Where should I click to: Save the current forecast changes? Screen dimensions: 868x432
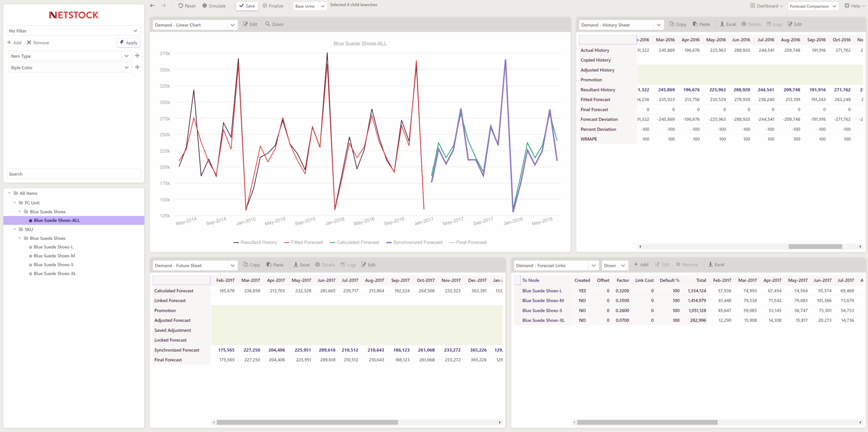247,6
